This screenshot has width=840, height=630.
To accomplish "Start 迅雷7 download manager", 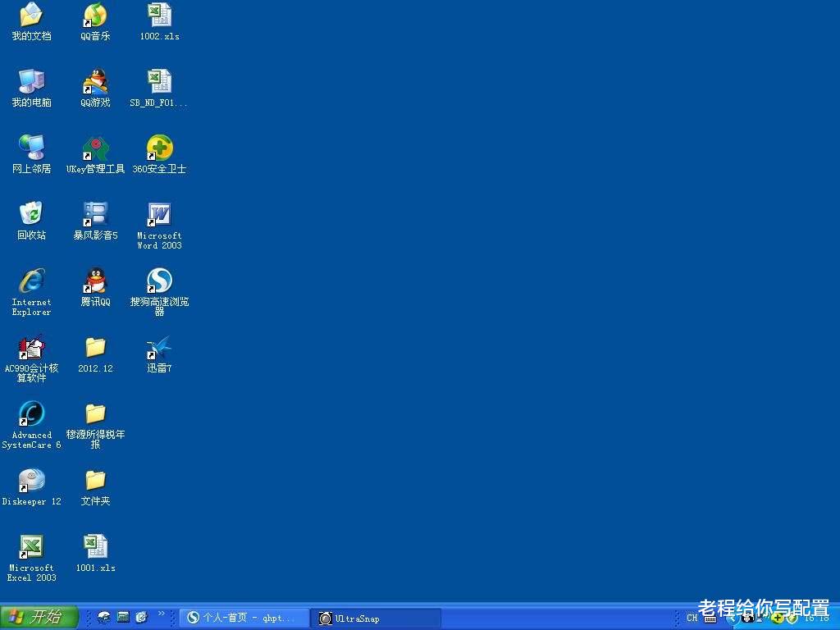I will [x=158, y=349].
